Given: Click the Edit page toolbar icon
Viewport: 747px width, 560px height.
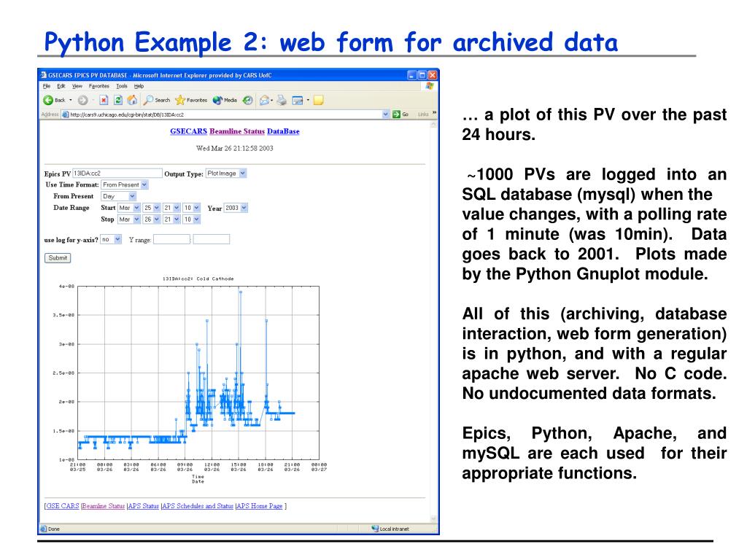Looking at the screenshot, I should pos(298,100).
